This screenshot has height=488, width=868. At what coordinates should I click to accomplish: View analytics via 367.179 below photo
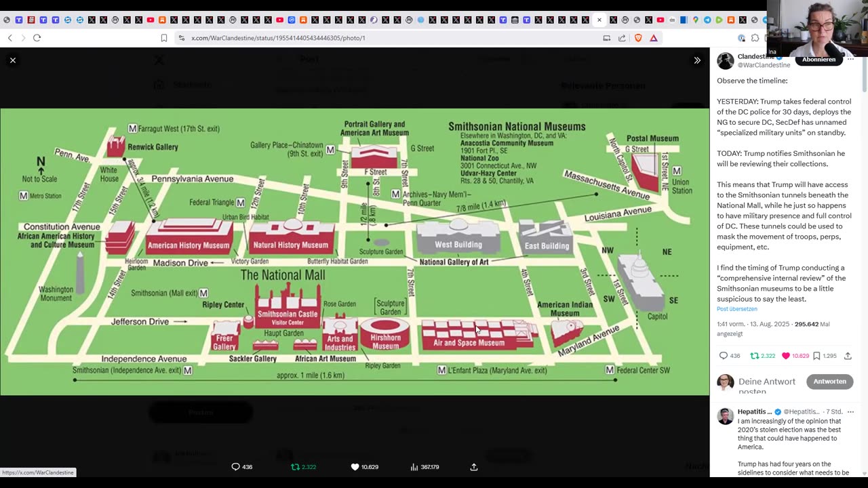click(x=425, y=466)
